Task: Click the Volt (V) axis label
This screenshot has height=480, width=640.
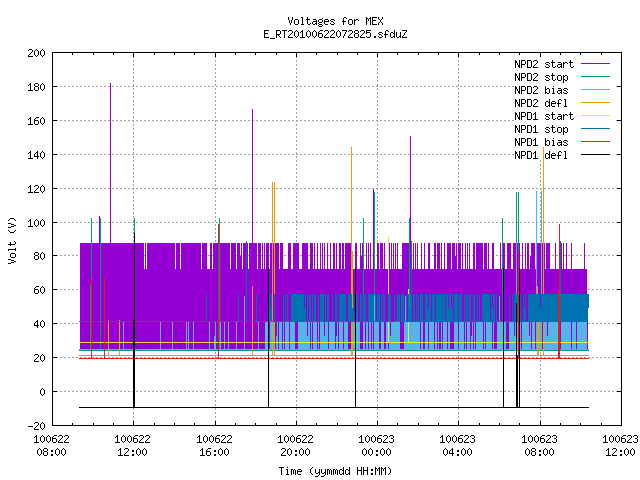Action: point(12,241)
